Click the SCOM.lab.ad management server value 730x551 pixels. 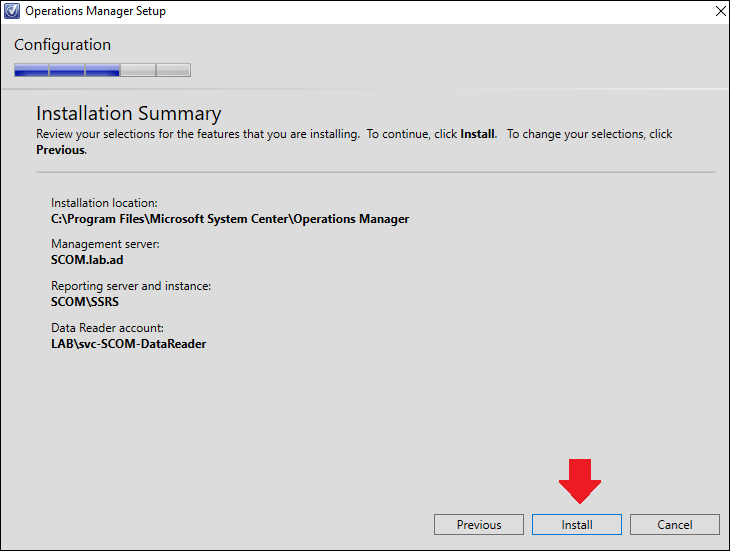coord(87,260)
